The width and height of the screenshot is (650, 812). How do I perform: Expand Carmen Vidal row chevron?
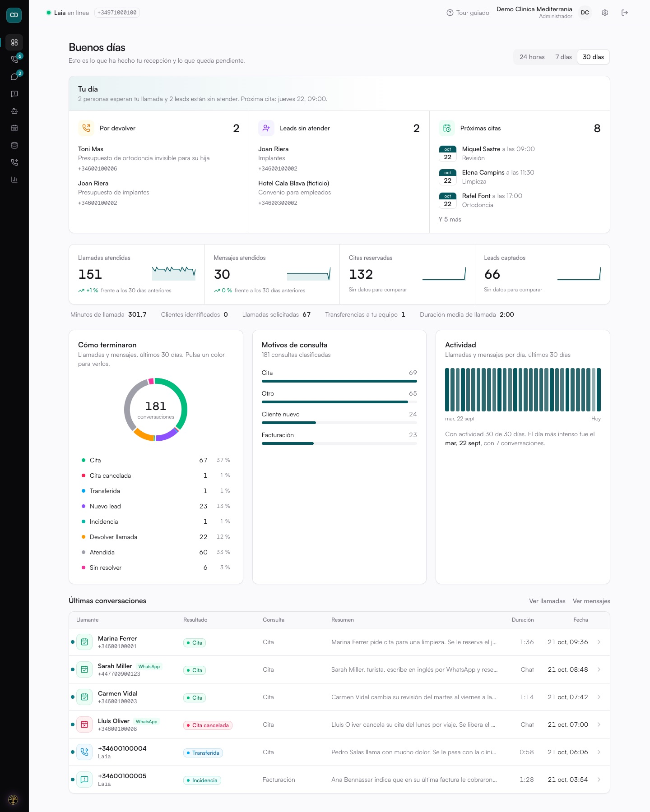[599, 697]
